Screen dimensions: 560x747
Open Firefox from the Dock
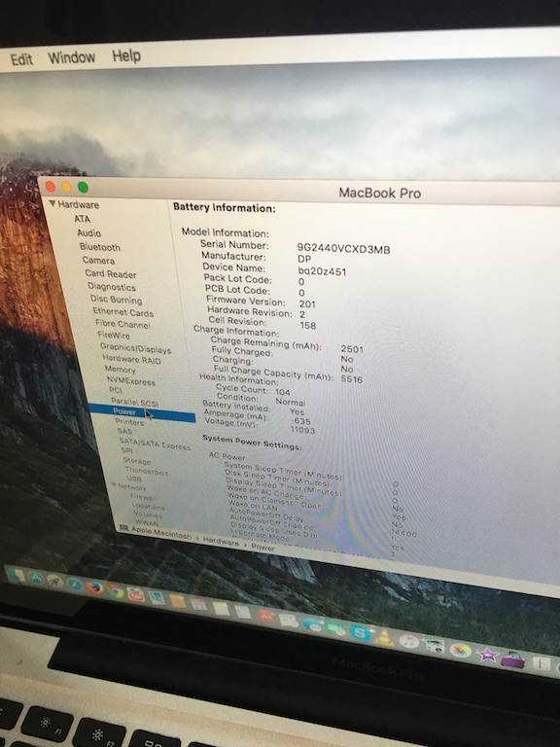[94, 587]
